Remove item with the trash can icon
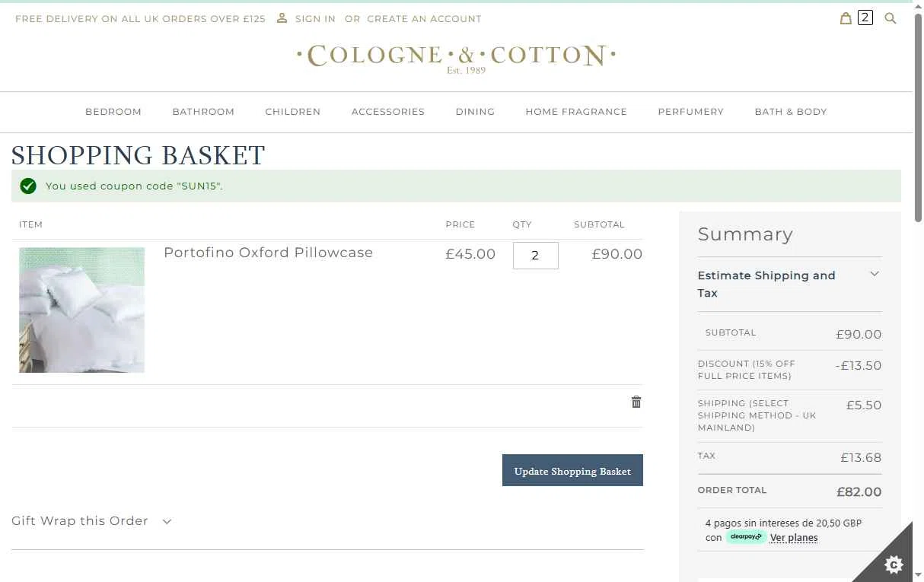Screen dimensions: 924x582 (636, 402)
